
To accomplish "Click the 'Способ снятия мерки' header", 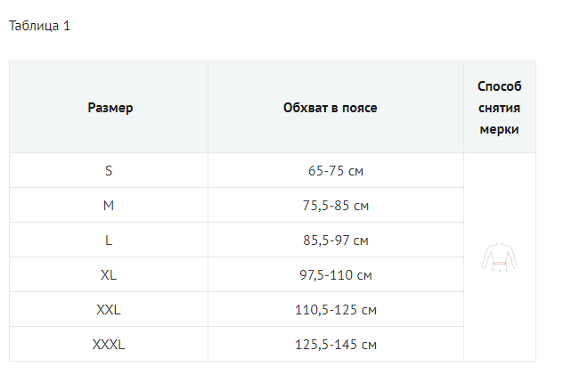I will point(500,108).
